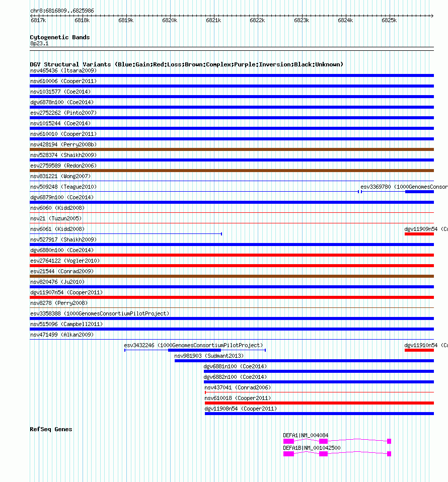This screenshot has width=448, height=482.
Task: Click the 6824k ruler tick label
Action: point(345,20)
